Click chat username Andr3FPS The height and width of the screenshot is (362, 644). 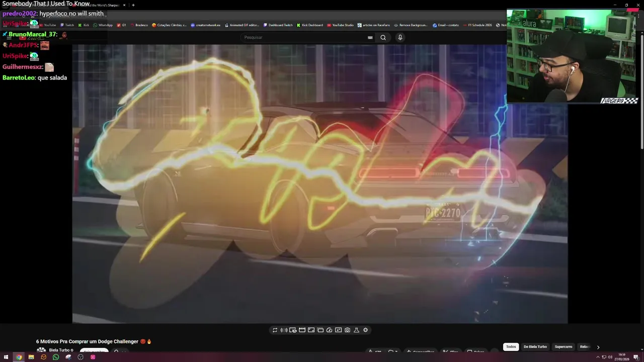pos(23,45)
